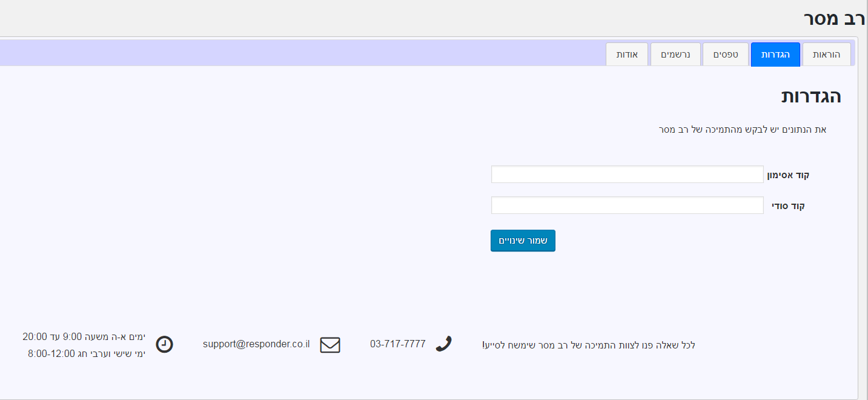Click the קוד סודי field label

coord(788,206)
